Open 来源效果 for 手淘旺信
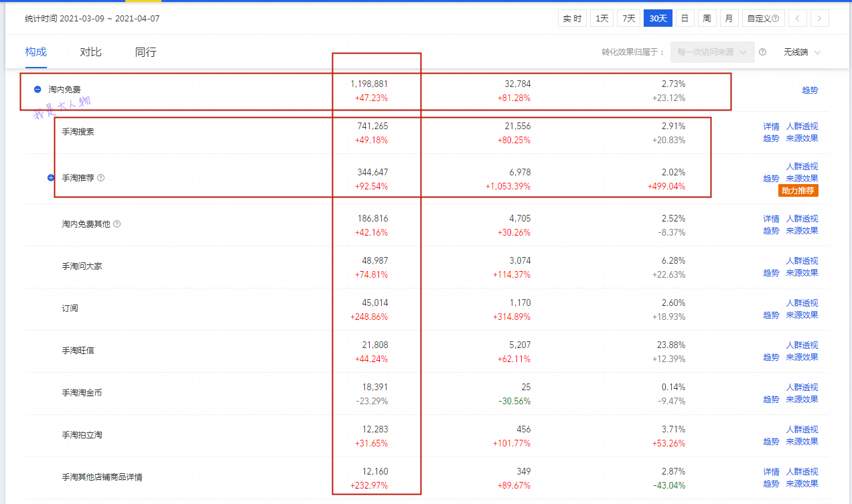852x504 pixels. click(802, 357)
